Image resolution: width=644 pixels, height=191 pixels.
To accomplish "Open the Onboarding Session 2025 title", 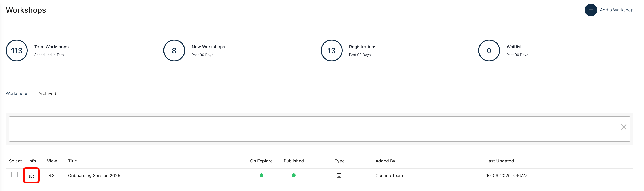I will tap(94, 176).
